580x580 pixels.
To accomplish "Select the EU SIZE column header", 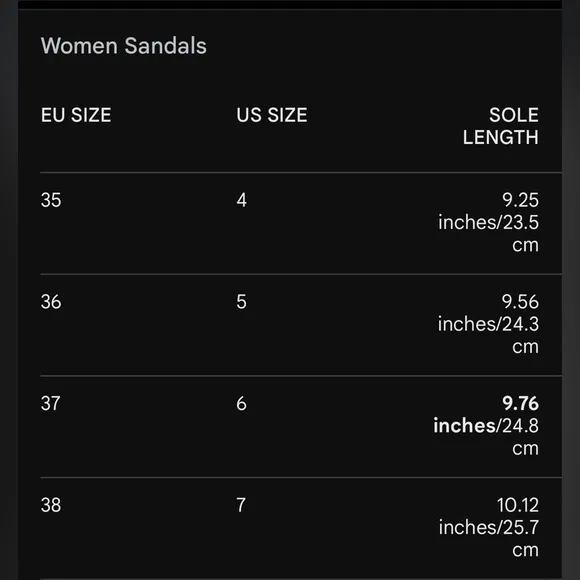I will (76, 115).
